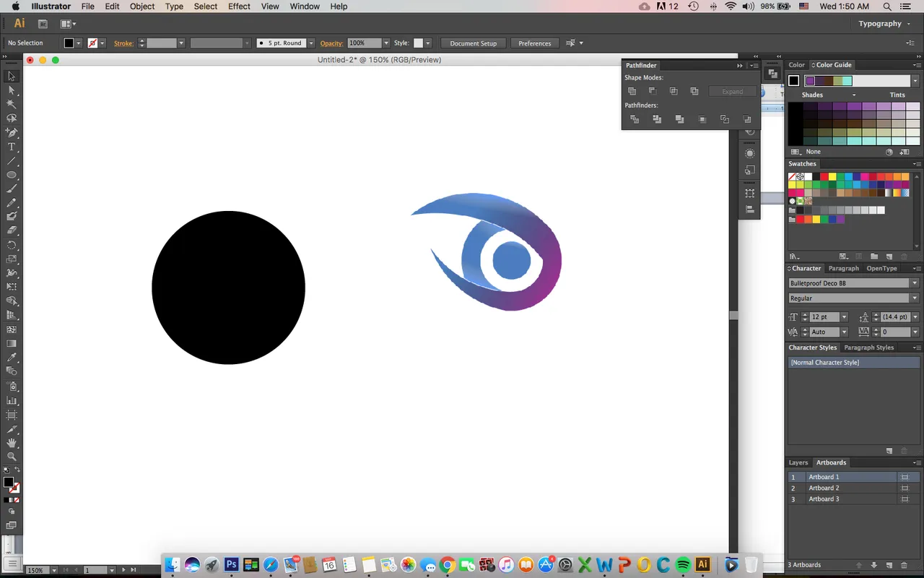Image resolution: width=924 pixels, height=578 pixels.
Task: Click Divide pathfinder icon
Action: pos(635,119)
